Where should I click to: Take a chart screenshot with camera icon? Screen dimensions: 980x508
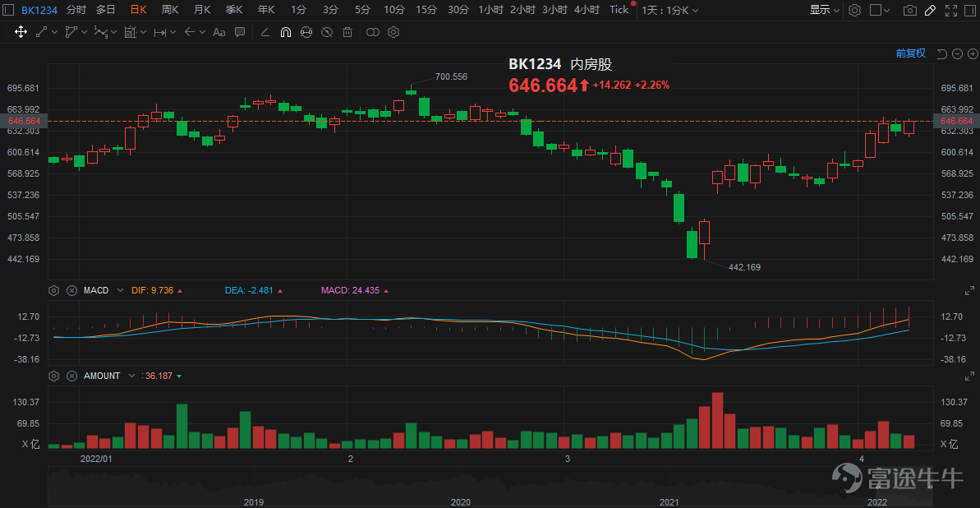tap(911, 10)
